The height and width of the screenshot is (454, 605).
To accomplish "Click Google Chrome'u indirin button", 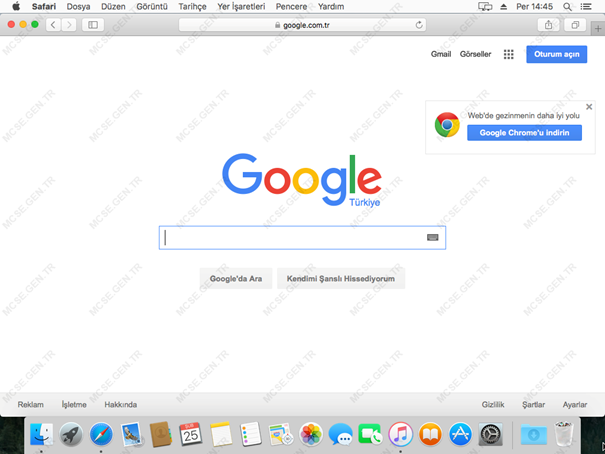I will point(524,133).
